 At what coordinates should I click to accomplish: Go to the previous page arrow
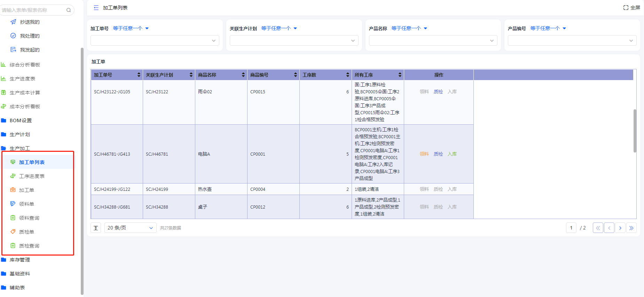coord(609,228)
